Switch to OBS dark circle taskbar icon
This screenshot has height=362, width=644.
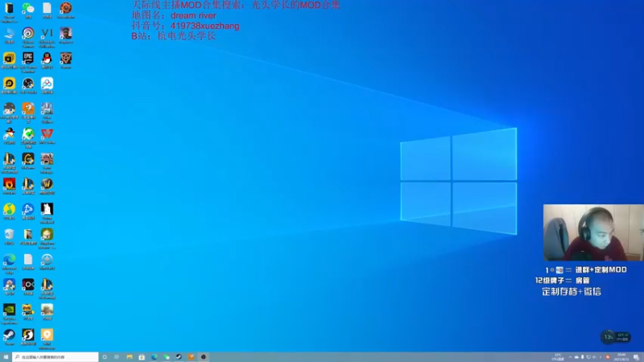click(x=204, y=357)
